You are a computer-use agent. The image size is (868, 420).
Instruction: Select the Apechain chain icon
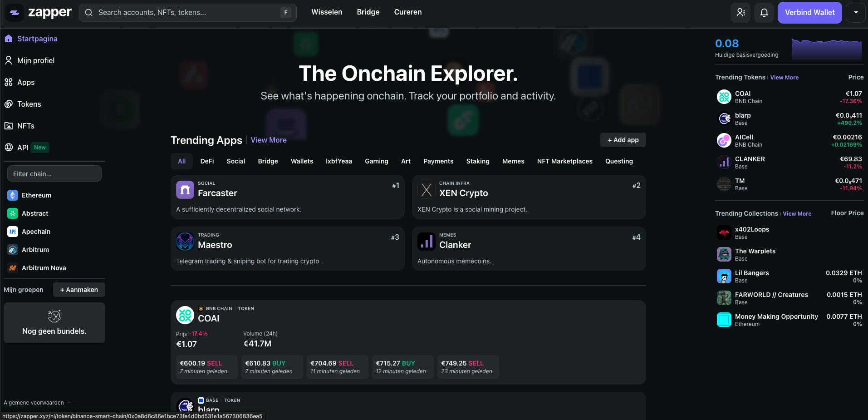(13, 232)
